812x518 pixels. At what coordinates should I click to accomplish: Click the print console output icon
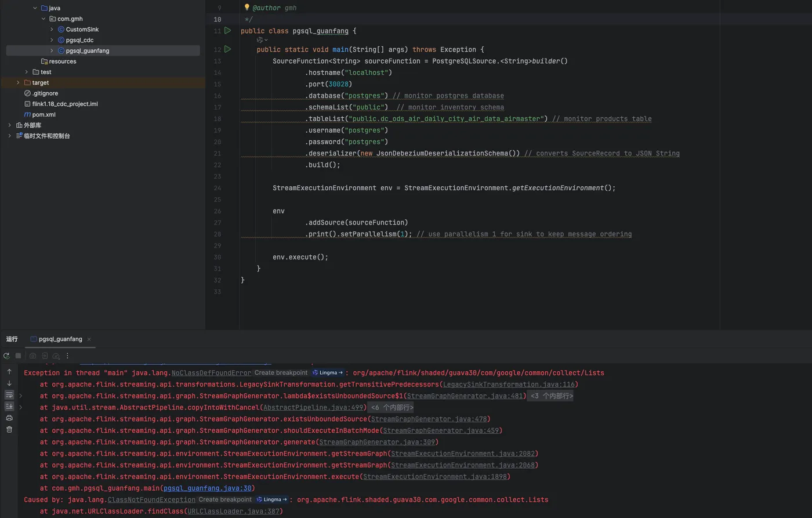tap(9, 418)
